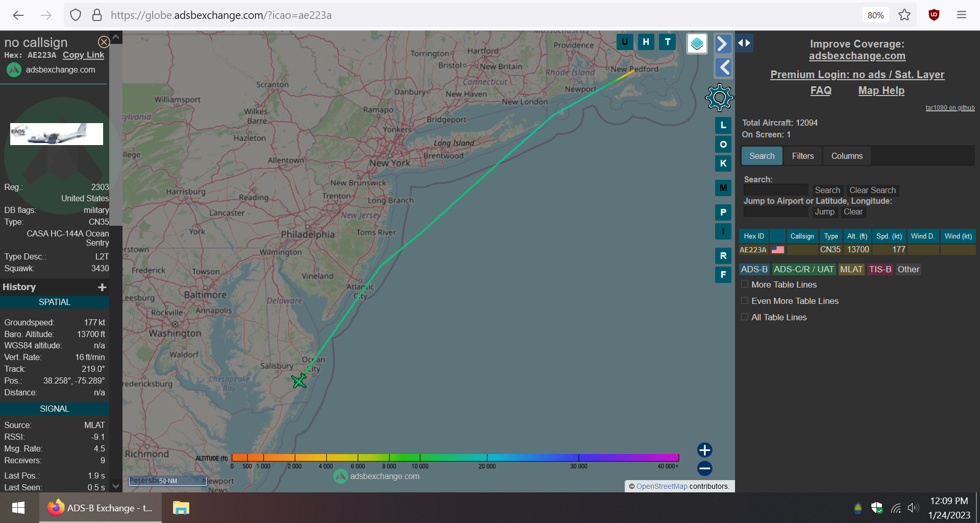Open the map settings gear
980x523 pixels.
click(719, 98)
